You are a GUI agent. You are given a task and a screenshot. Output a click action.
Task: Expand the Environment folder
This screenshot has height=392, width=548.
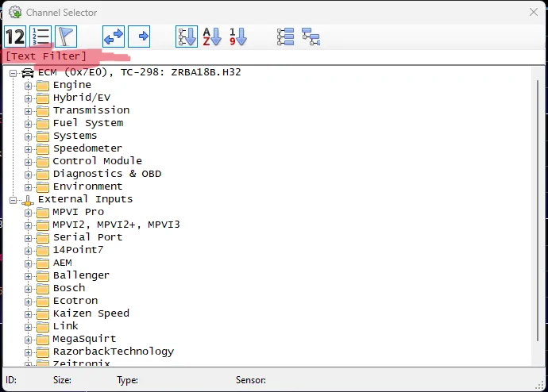click(28, 187)
